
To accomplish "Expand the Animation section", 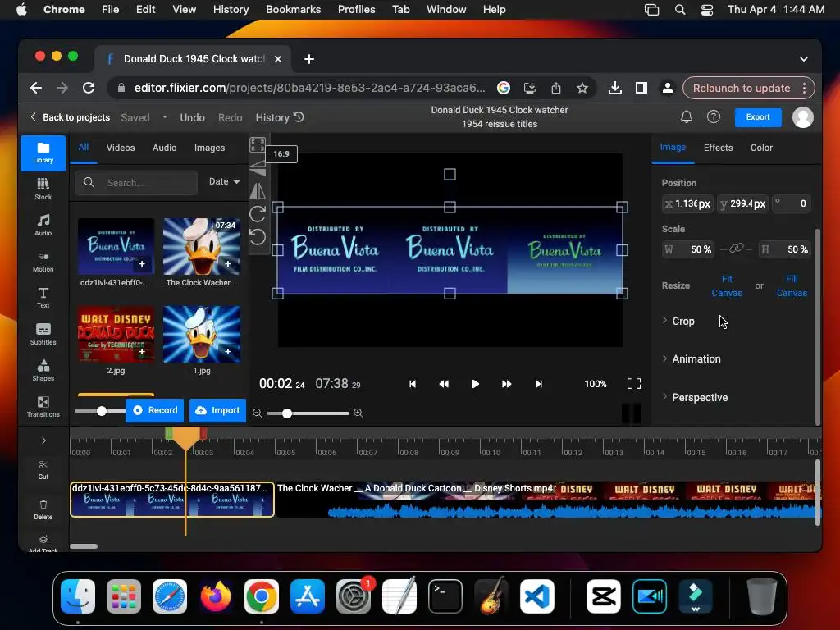I will (x=691, y=359).
